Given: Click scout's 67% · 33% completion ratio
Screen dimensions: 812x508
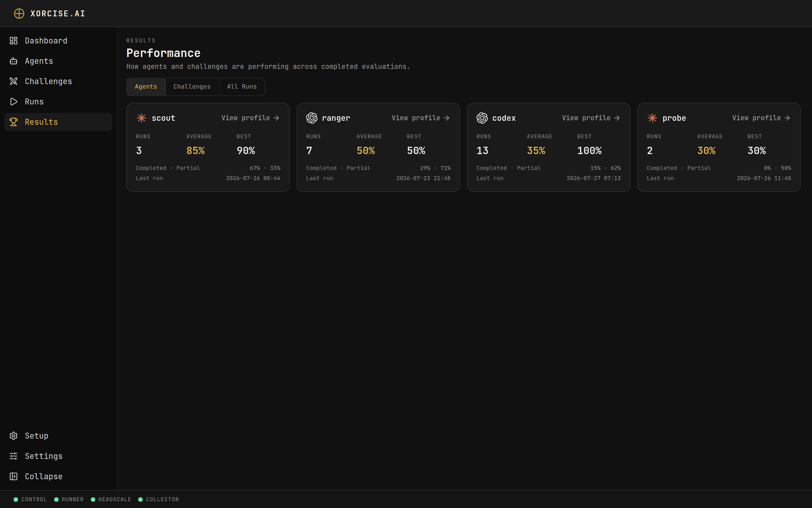Looking at the screenshot, I should pos(265,168).
